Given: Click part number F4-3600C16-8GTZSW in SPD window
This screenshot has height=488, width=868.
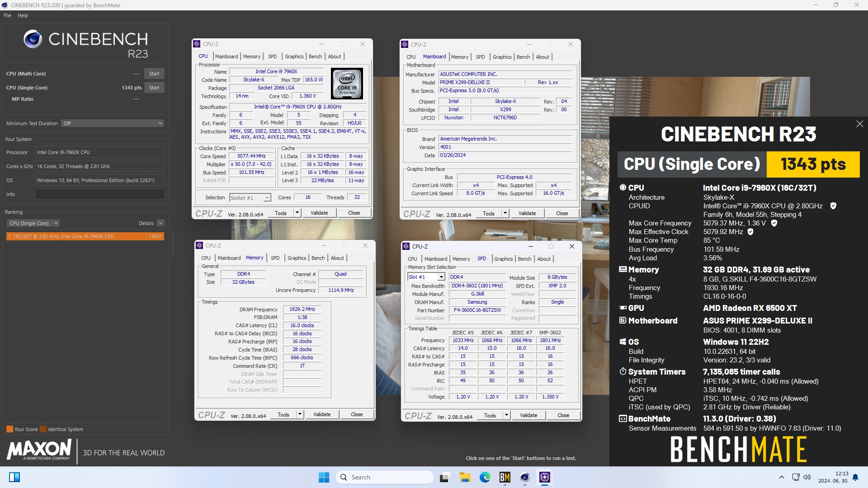Looking at the screenshot, I should click(x=477, y=310).
